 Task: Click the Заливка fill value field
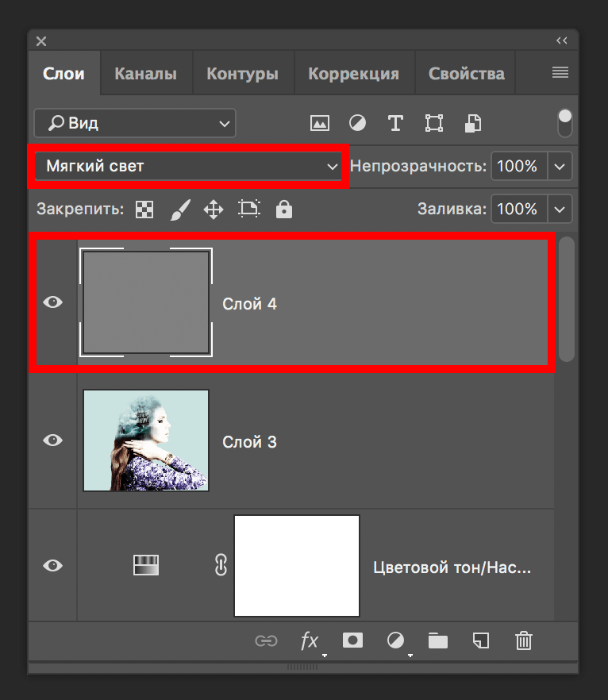(518, 210)
